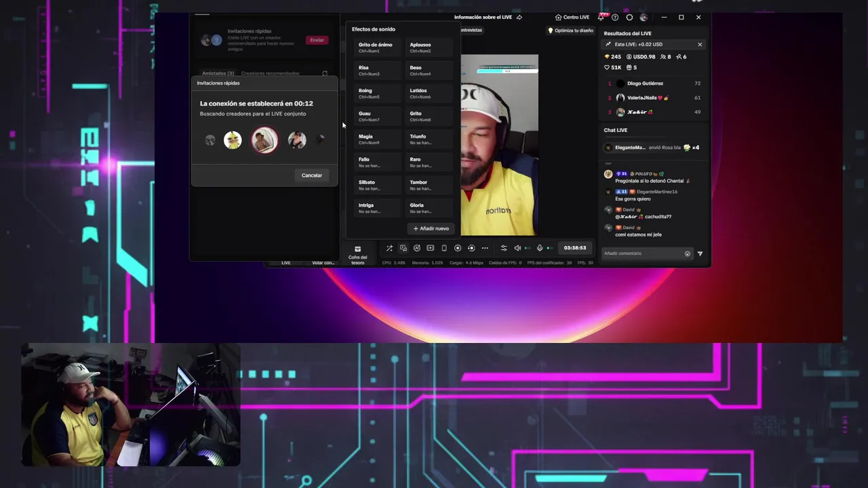Click the LIVE preview video thumbnail
868x488 pixels.
[x=500, y=144]
